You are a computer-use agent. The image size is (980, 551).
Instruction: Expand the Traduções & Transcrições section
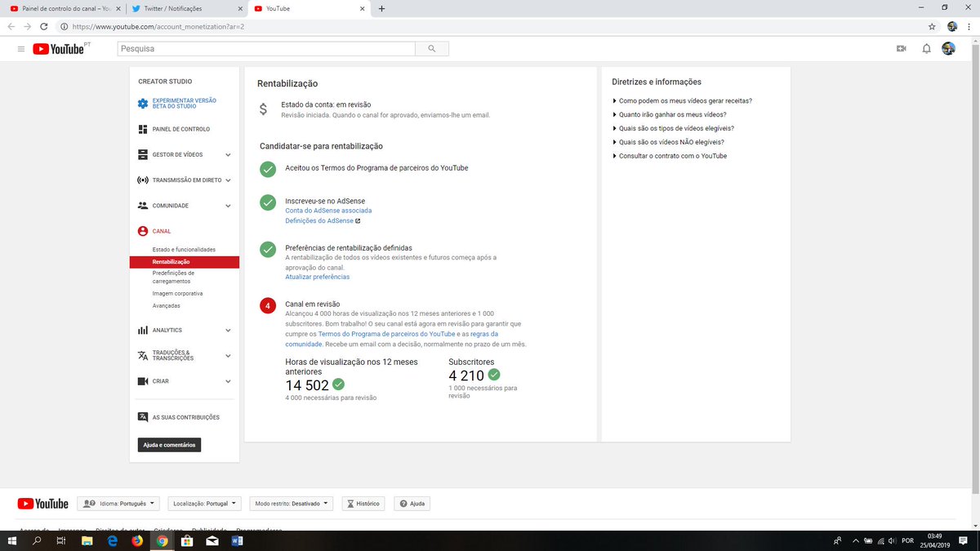pos(228,356)
